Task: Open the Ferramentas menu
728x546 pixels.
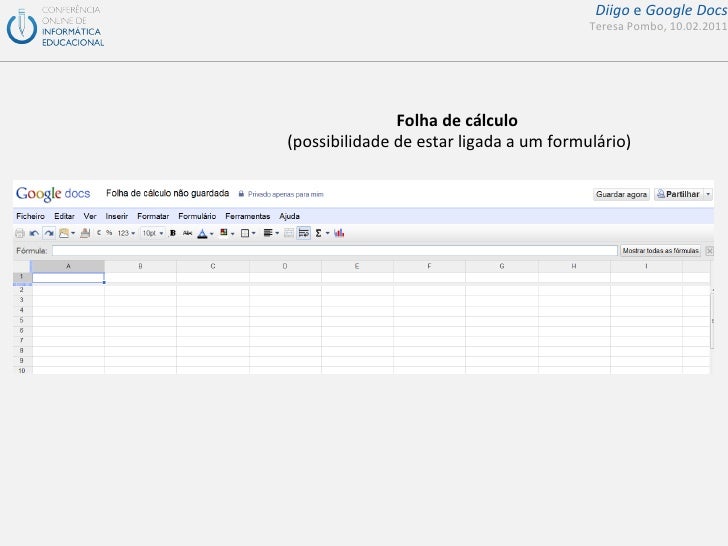Action: click(x=247, y=216)
